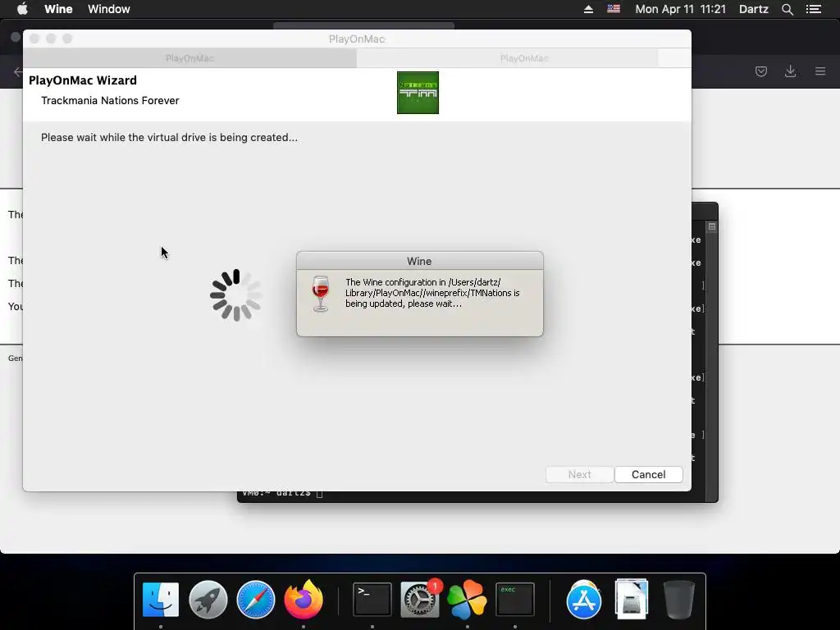Screen dimensions: 840x630
Task: Click the Trackmania Nations Forever logo image
Action: [418, 93]
